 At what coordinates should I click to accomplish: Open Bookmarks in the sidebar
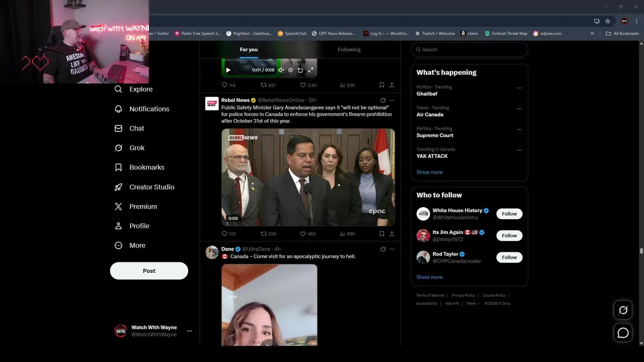tap(139, 167)
